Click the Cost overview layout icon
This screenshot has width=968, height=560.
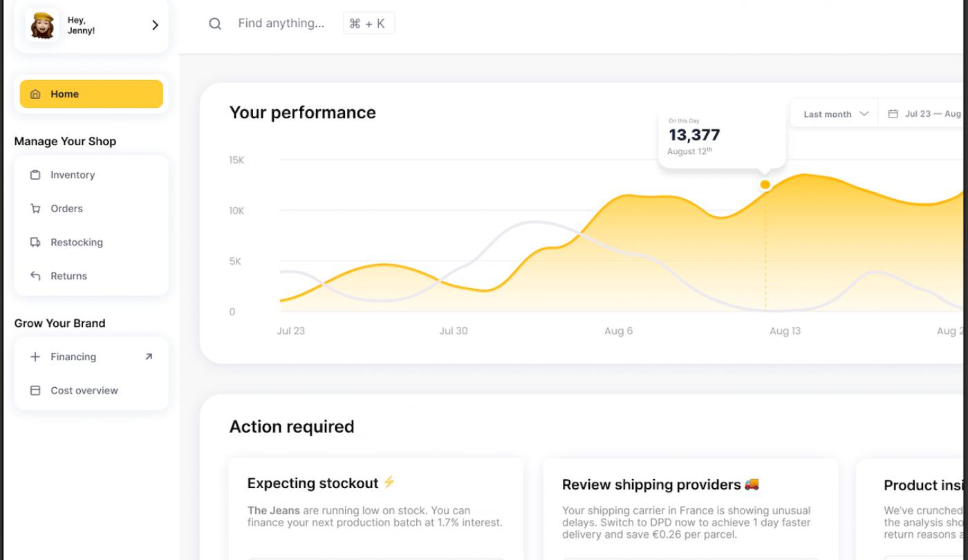(x=35, y=391)
